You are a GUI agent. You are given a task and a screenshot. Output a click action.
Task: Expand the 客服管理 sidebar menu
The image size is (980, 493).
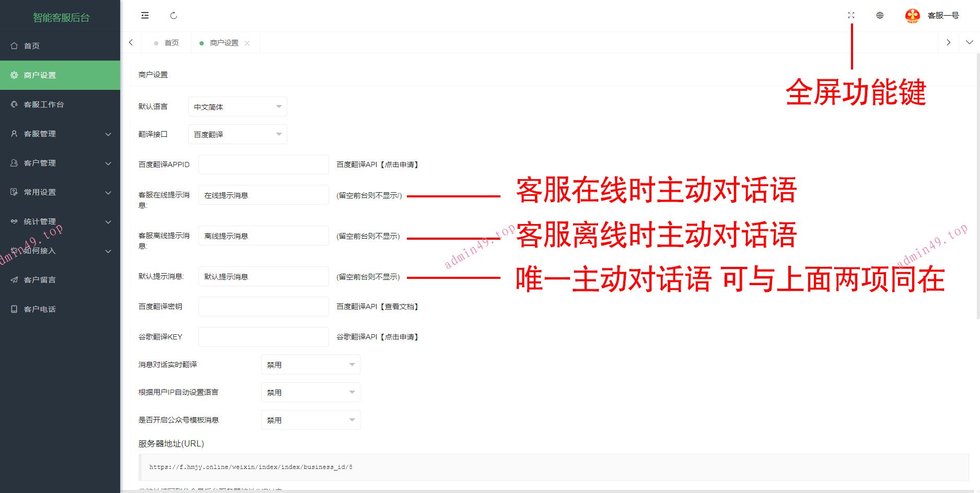(x=60, y=134)
